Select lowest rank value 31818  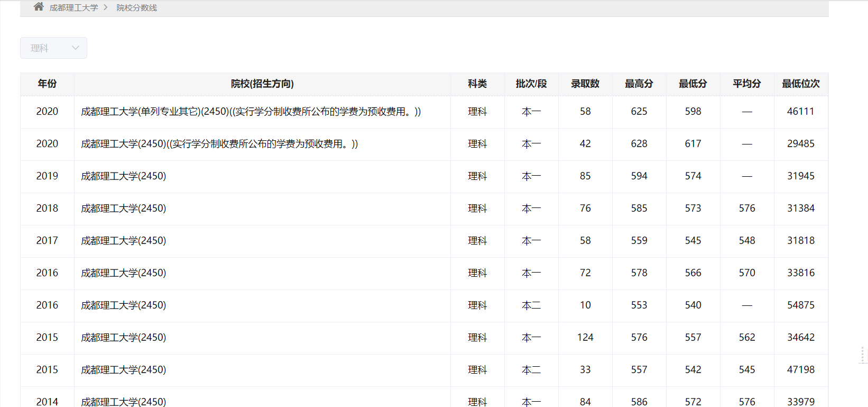point(801,241)
